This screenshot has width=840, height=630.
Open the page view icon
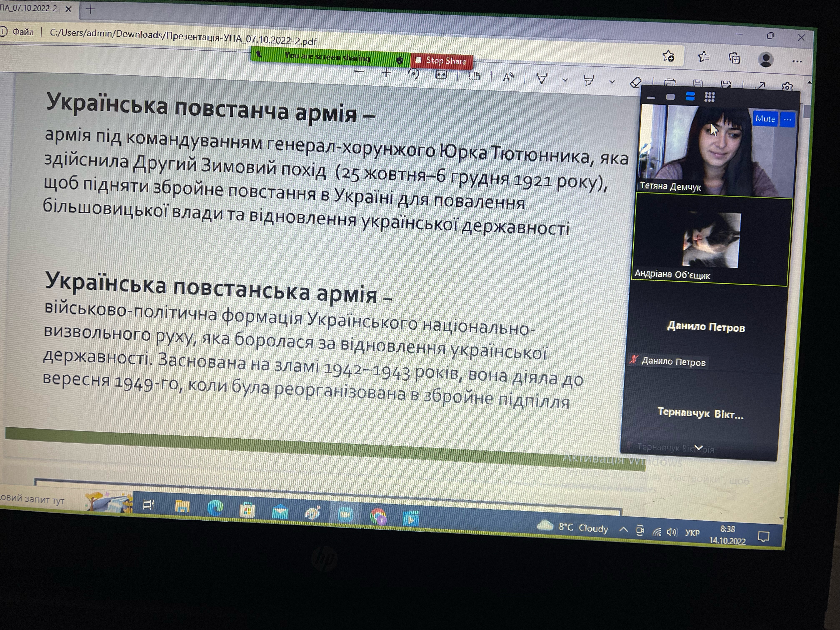point(474,76)
